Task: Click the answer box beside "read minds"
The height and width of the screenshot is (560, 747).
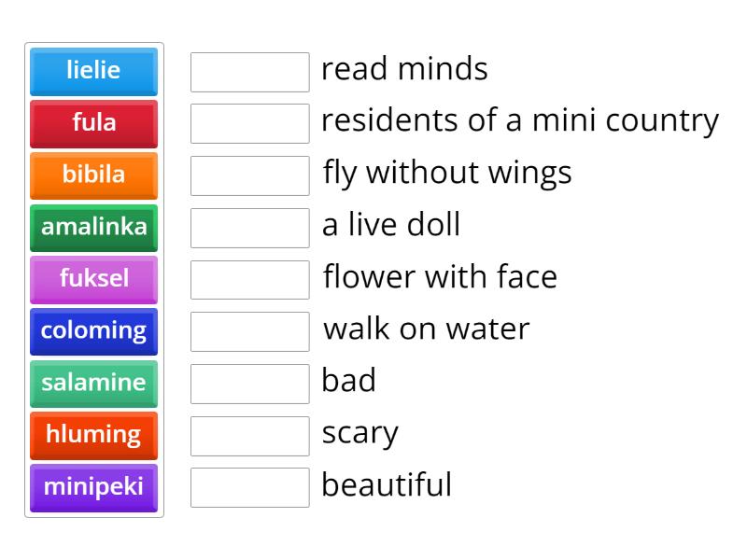Action: coord(249,71)
